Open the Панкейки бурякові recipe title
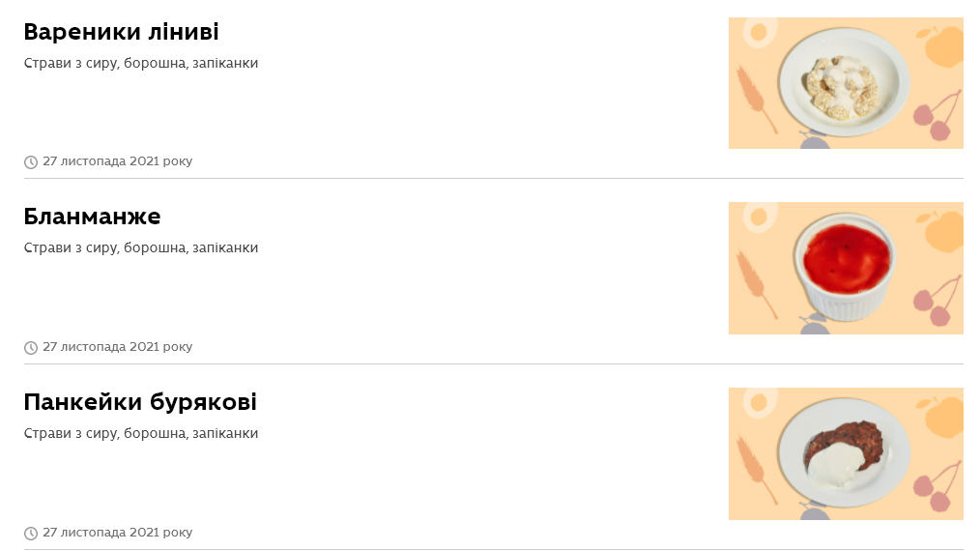This screenshot has height=551, width=980. [x=141, y=402]
